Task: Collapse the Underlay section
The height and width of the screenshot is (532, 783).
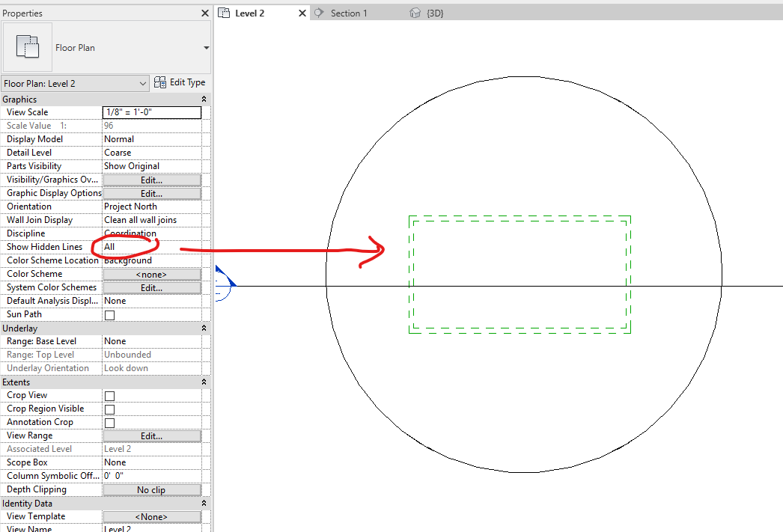Action: (203, 327)
